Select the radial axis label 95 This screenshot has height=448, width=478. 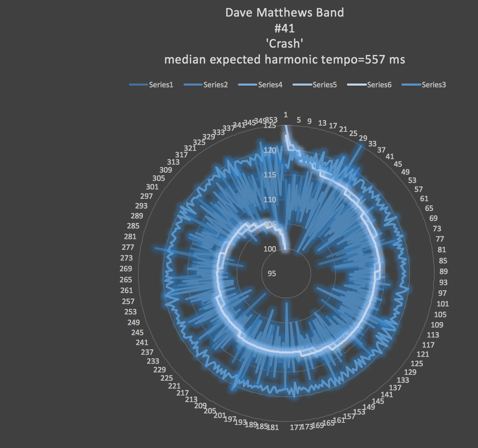[x=272, y=274]
